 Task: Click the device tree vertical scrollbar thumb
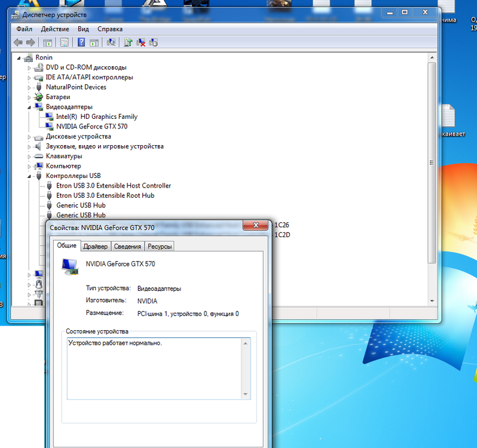pyautogui.click(x=432, y=163)
